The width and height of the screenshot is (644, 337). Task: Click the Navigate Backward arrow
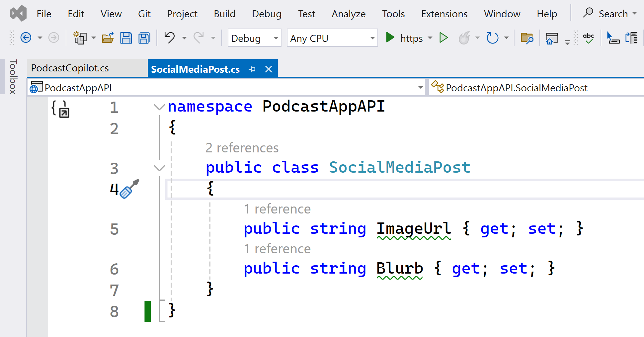(x=26, y=38)
